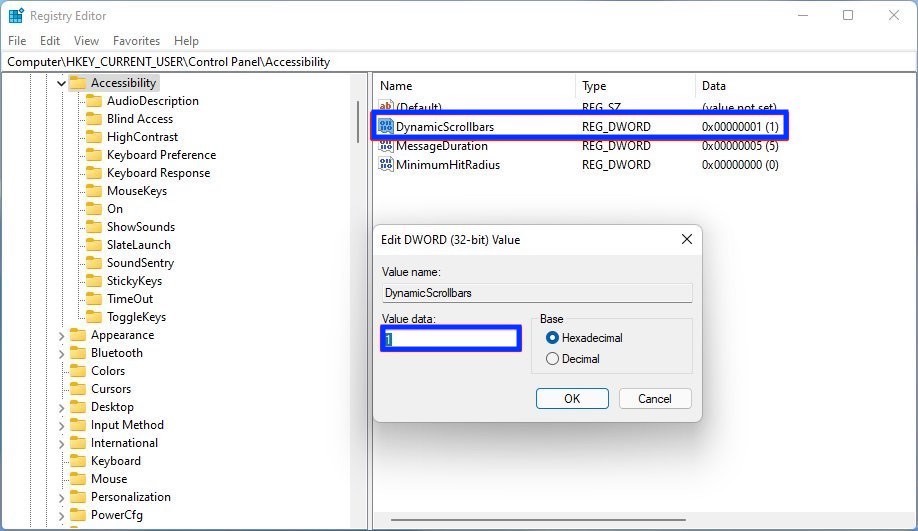Screen dimensions: 918x531
Task: Click the Registry Editor app icon in title bar
Action: 16,15
